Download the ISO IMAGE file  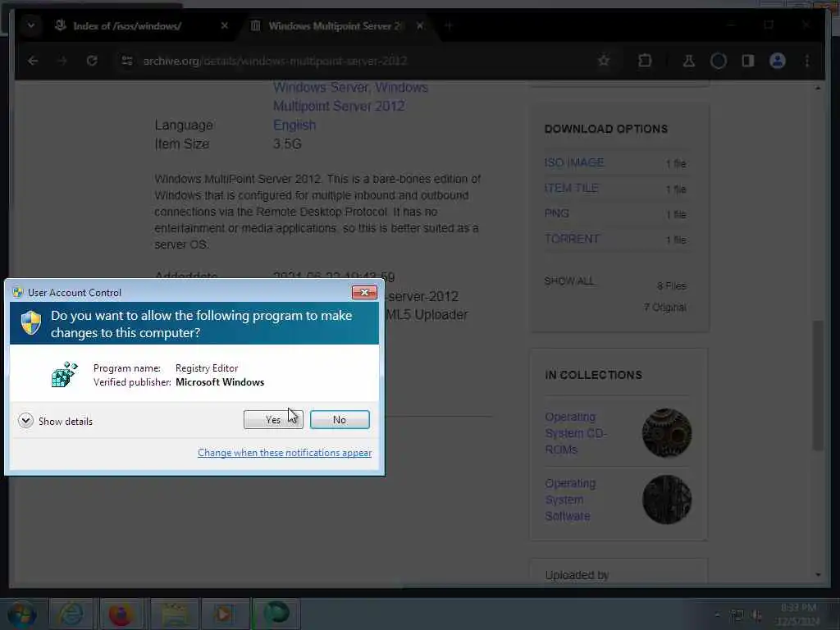click(574, 162)
